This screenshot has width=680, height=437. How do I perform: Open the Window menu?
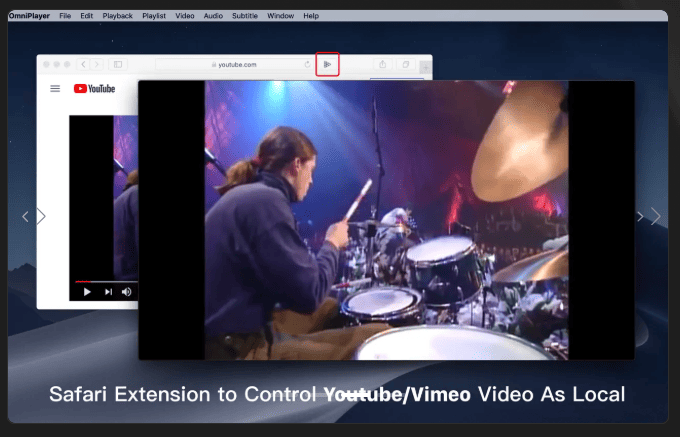pyautogui.click(x=280, y=16)
